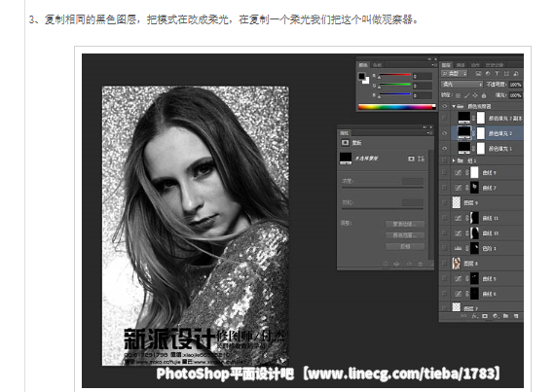Click the color spectrum ramp bar
This screenshot has width=554, height=392.
point(397,107)
